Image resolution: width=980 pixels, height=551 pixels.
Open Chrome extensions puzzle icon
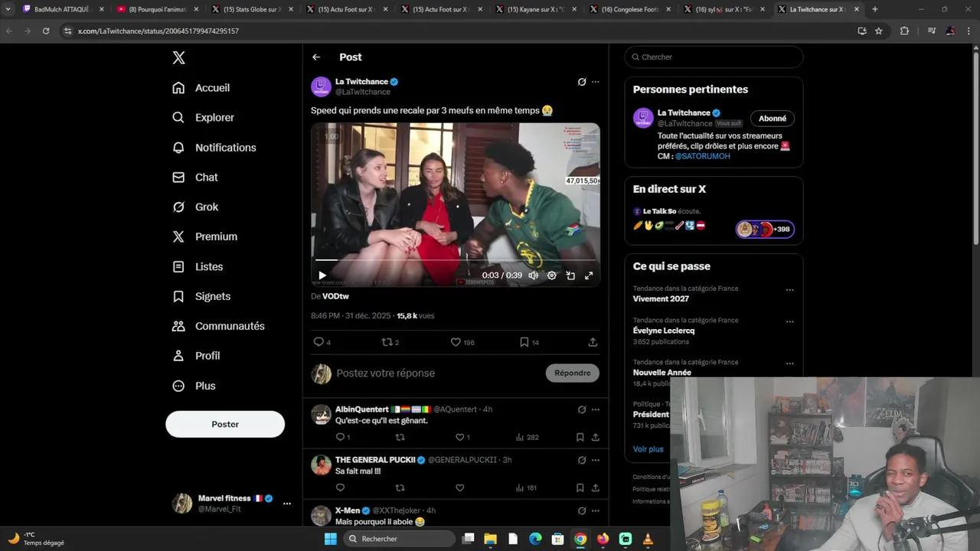[904, 31]
